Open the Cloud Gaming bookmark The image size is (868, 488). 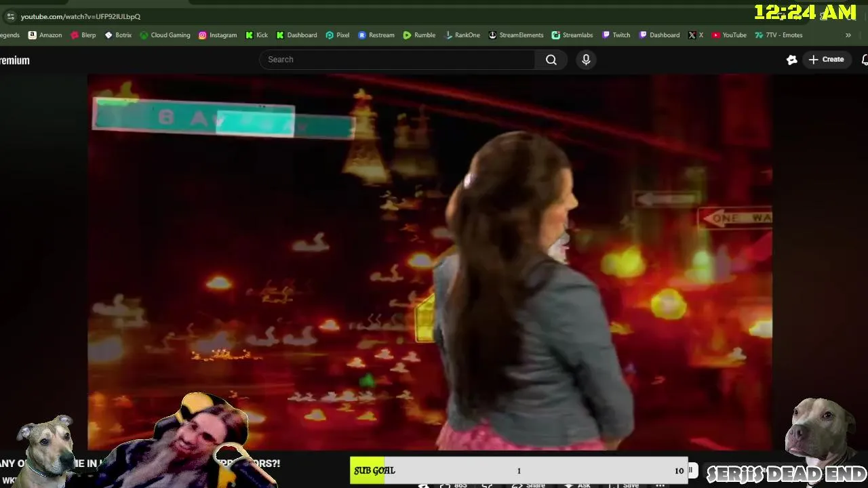coord(165,35)
